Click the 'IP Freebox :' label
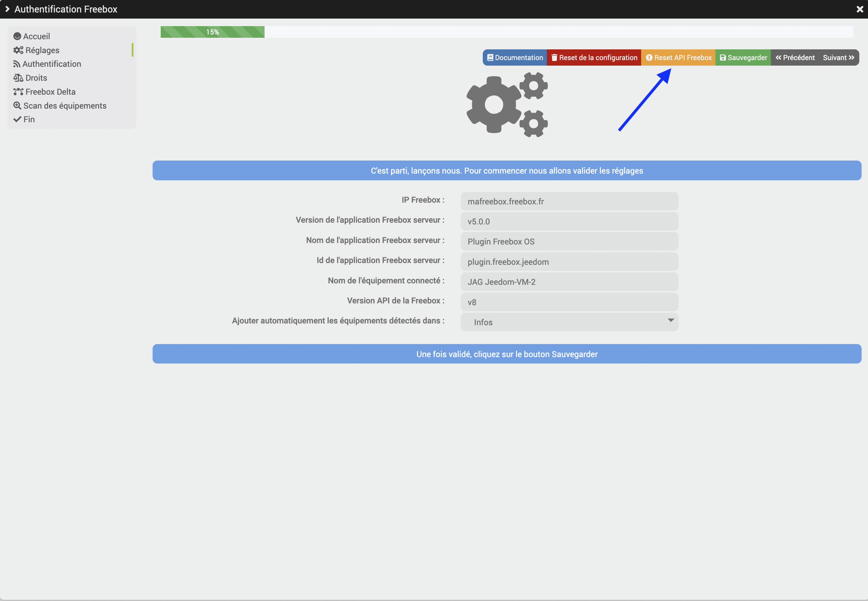Viewport: 868px width, 601px height. [x=423, y=200]
